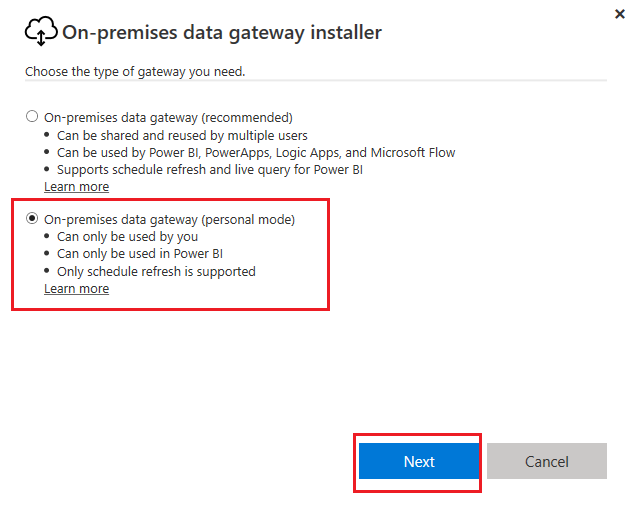The width and height of the screenshot is (634, 506).
Task: Open Learn more link under personal mode
Action: click(76, 289)
